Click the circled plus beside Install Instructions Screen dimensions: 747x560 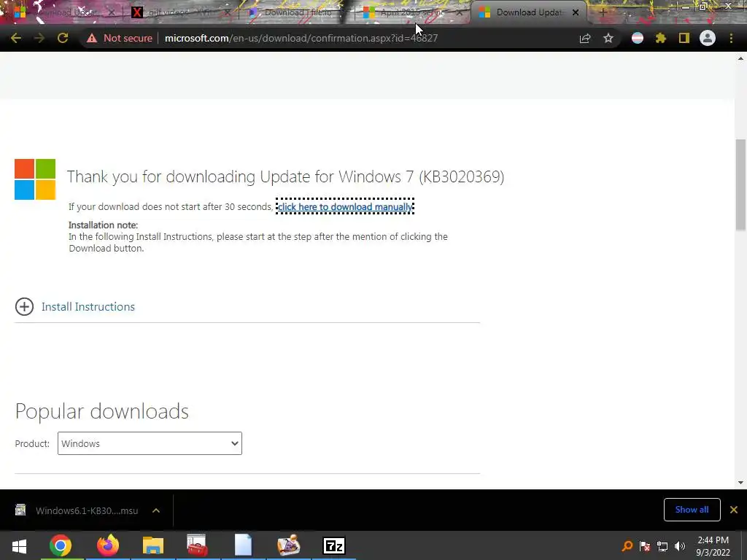[x=24, y=307]
